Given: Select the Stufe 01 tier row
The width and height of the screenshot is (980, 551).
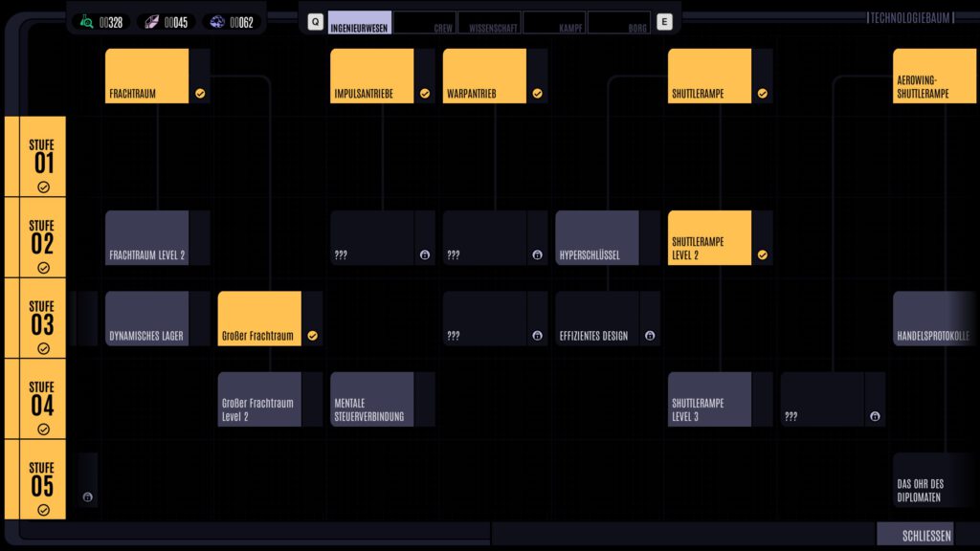Looking at the screenshot, I should coord(43,158).
